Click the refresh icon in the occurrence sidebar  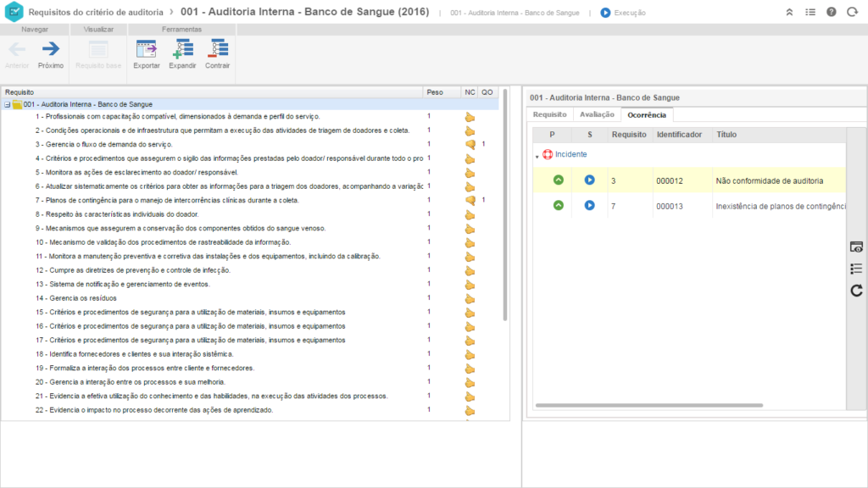[856, 291]
